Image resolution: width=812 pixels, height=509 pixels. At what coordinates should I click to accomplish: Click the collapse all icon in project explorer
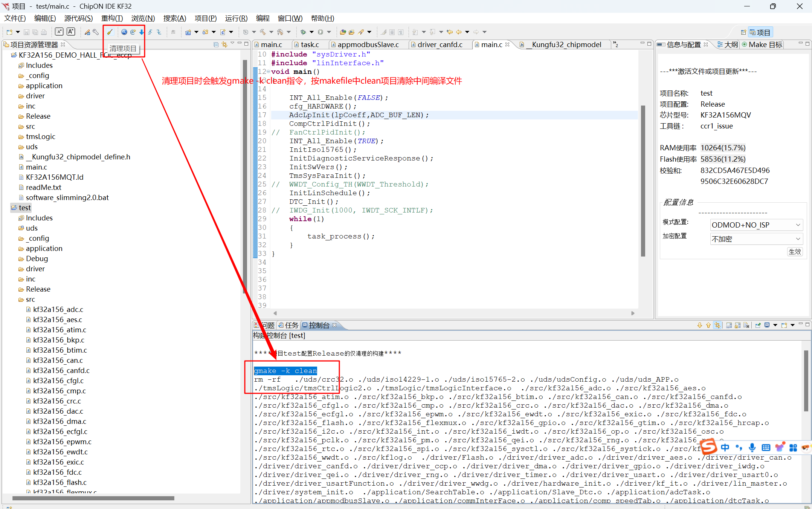tap(216, 44)
